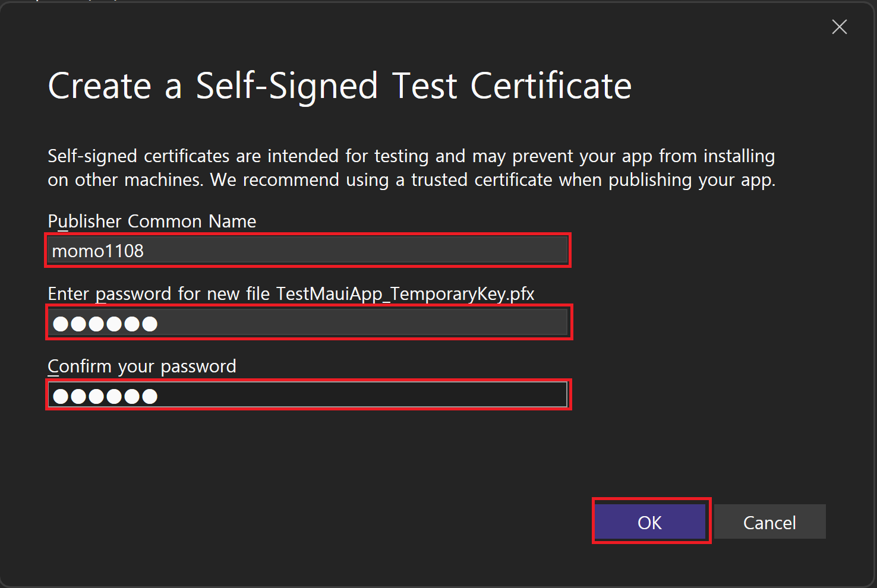Click the Publisher Common Name label
This screenshot has height=588, width=877.
pyautogui.click(x=152, y=222)
